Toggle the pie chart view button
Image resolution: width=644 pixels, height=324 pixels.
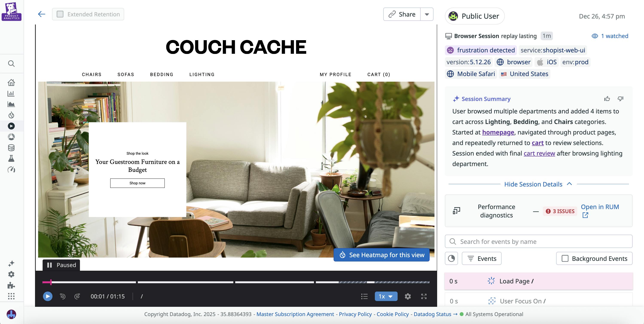pos(451,258)
